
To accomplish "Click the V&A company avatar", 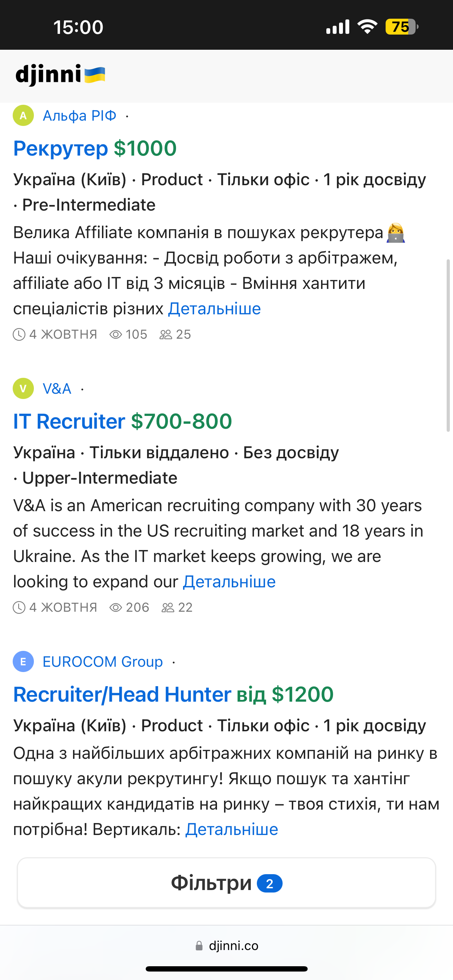I will click(23, 388).
